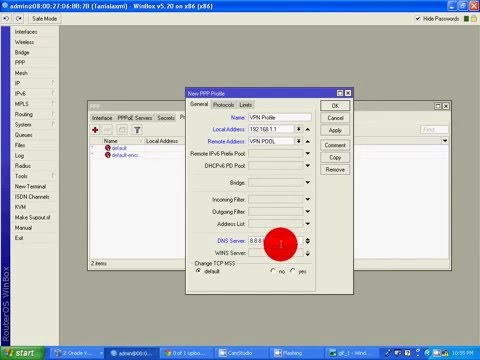
Task: Open Local Address dropdown arrow
Action: [299, 129]
